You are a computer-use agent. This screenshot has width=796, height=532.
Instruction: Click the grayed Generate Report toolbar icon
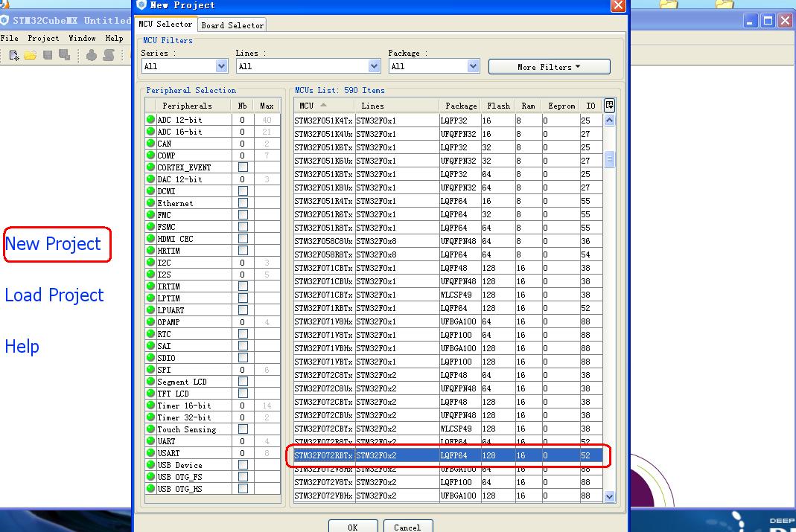click(x=109, y=55)
